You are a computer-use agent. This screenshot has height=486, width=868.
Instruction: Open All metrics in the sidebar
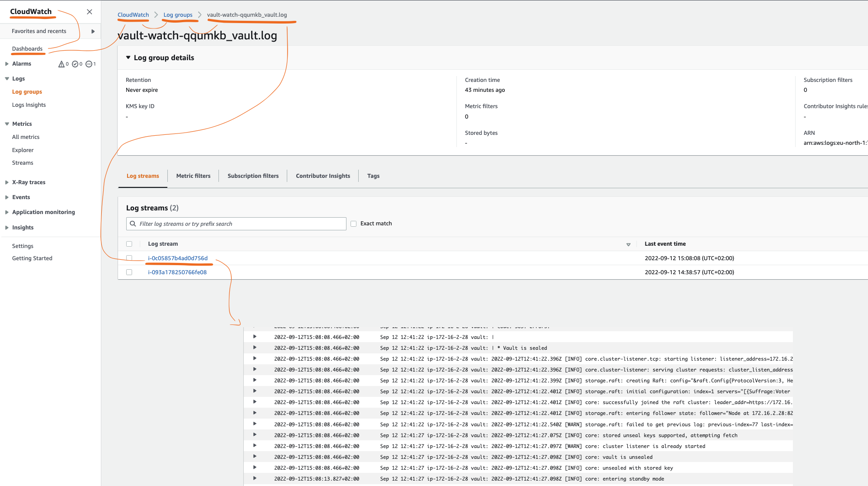26,137
